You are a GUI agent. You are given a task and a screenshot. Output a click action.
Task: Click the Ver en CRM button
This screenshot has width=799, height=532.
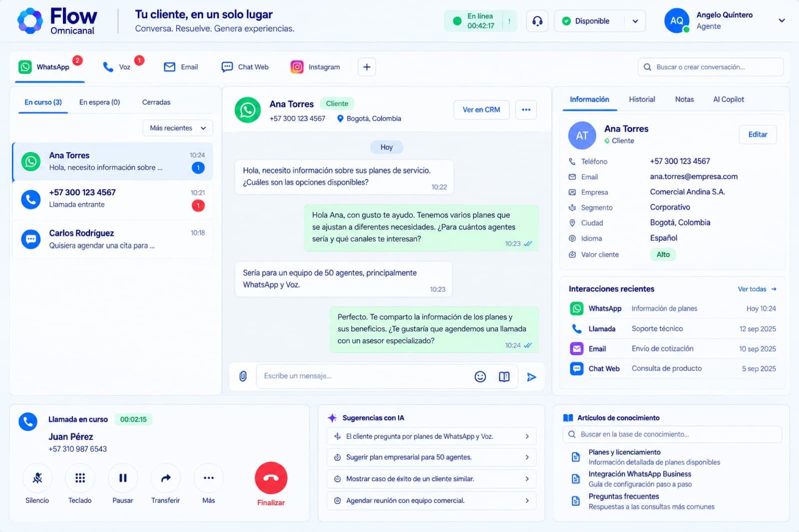481,110
